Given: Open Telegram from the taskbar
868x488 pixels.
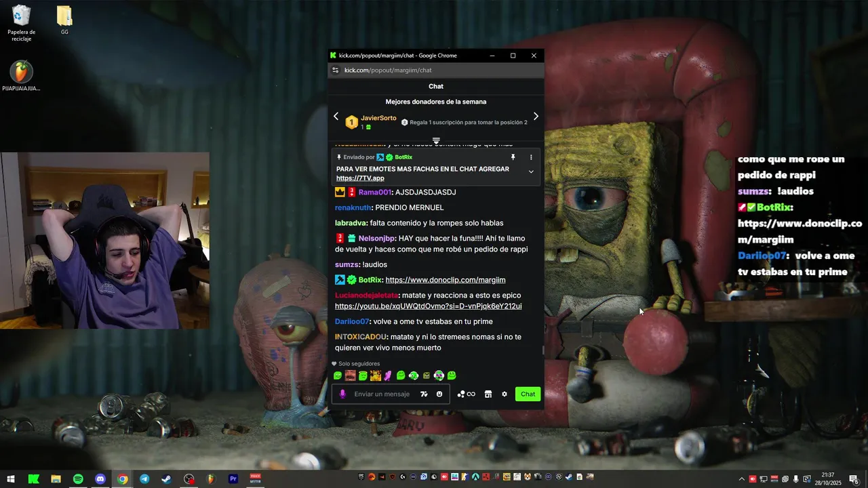Looking at the screenshot, I should pos(144,479).
